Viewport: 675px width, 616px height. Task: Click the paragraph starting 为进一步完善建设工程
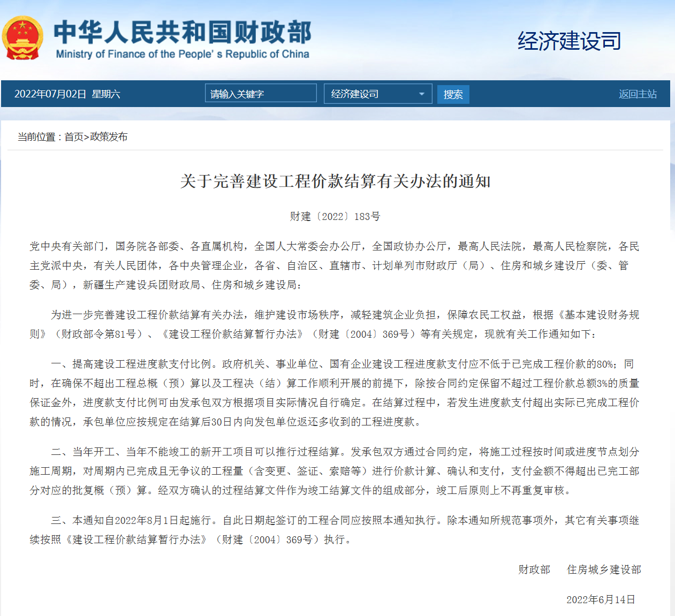click(x=335, y=324)
